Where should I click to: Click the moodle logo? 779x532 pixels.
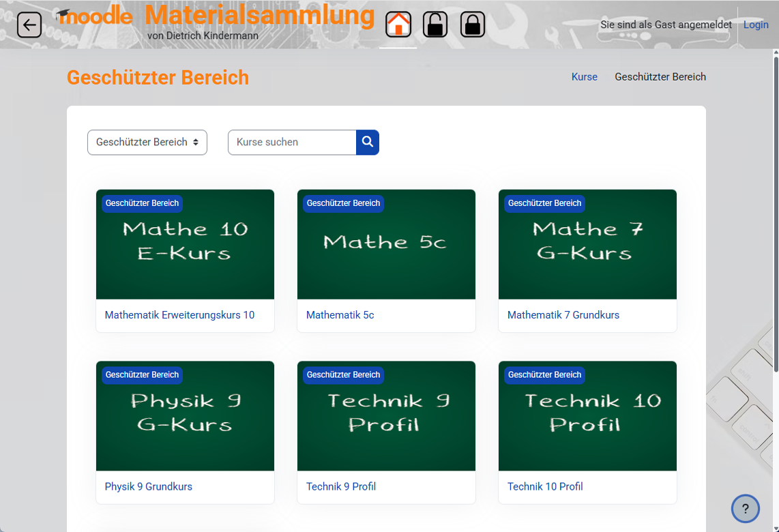click(95, 17)
